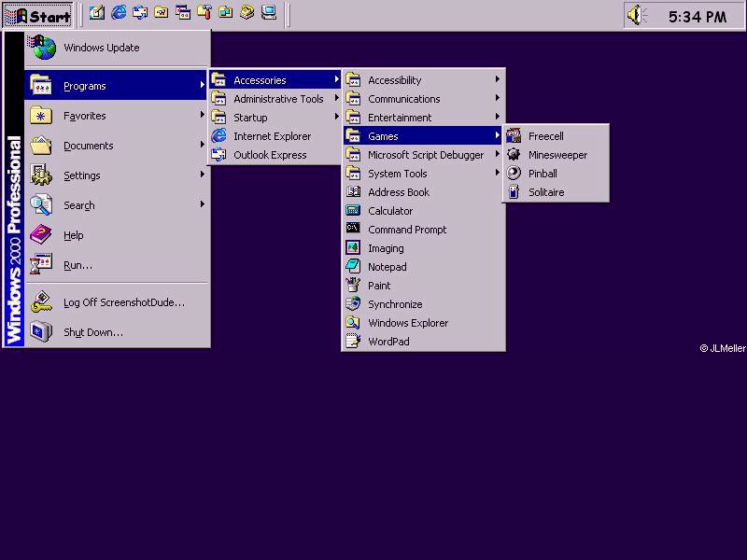
Task: Click the purple Help book icon
Action: coord(41,235)
